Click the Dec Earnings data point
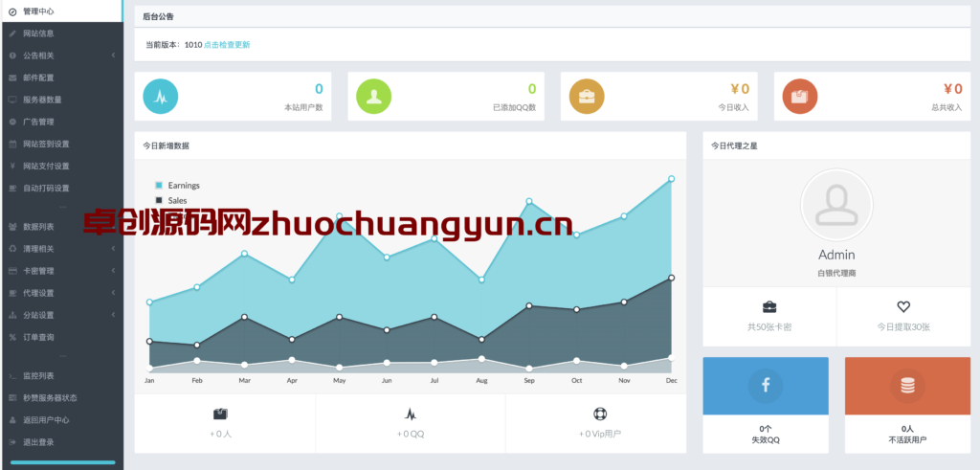This screenshot has height=470, width=980. (671, 179)
